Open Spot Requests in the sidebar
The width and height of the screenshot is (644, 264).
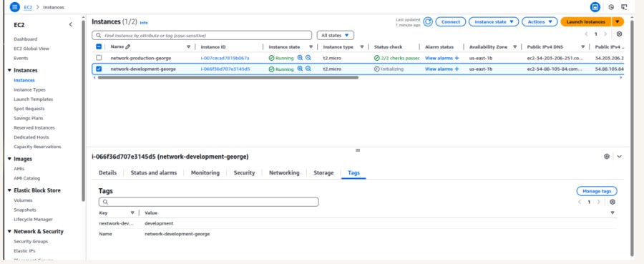click(x=29, y=109)
